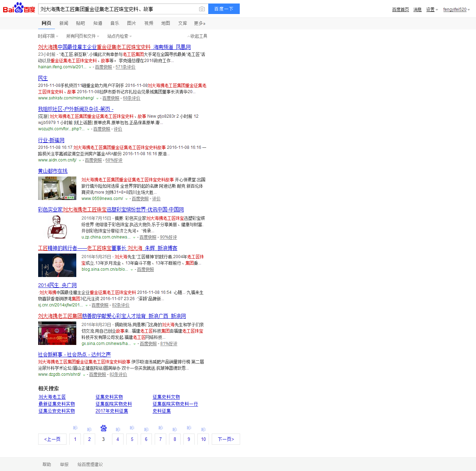Screen dimensions: 476x471
Task: Click the paw icon above page 3
Action: [x=104, y=428]
